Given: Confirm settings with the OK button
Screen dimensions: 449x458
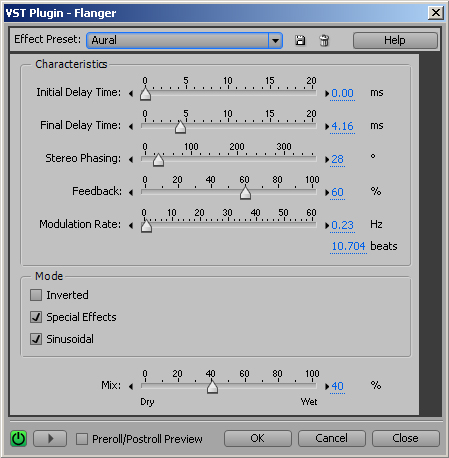Looking at the screenshot, I should coord(258,438).
